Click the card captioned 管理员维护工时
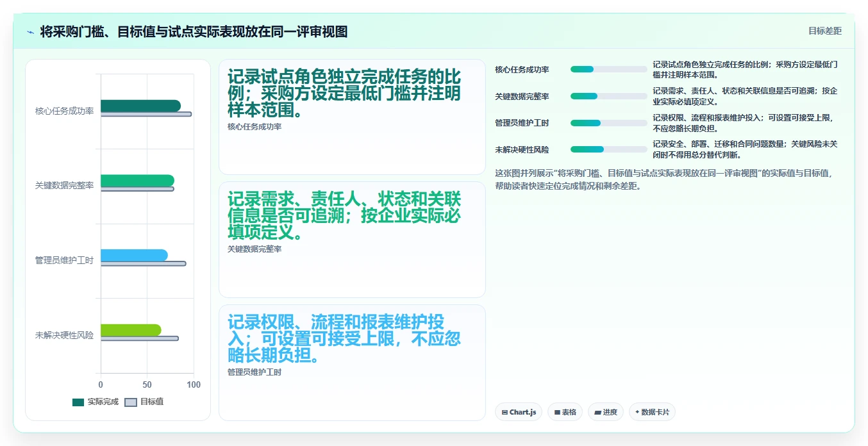Image resolution: width=868 pixels, height=446 pixels. coord(352,363)
